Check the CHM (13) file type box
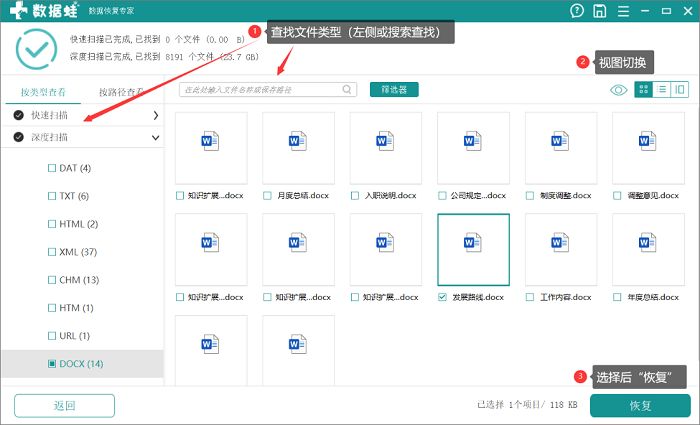 52,280
